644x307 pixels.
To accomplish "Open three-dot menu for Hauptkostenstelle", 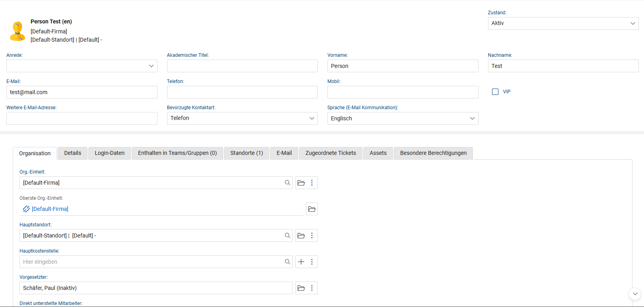I will [312, 262].
